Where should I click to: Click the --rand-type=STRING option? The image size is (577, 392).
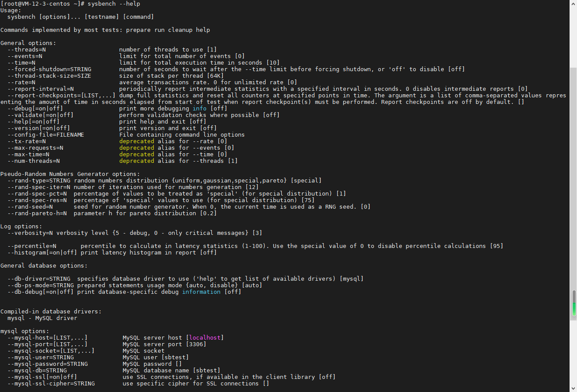[39, 181]
